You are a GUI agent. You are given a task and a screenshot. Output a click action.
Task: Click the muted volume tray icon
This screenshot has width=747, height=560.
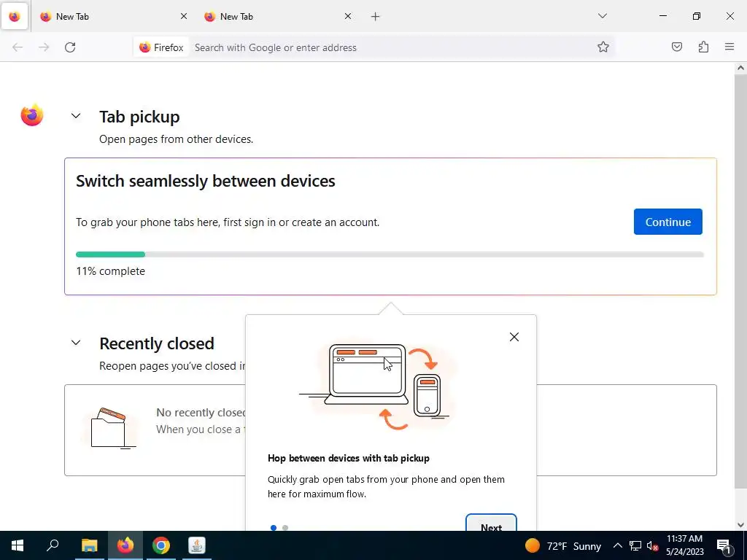652,545
